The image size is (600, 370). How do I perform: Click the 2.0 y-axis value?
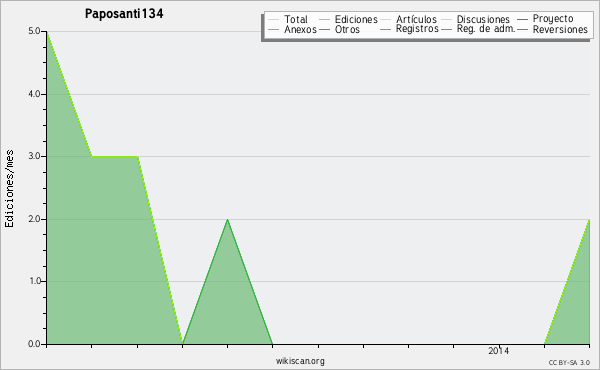(x=34, y=219)
